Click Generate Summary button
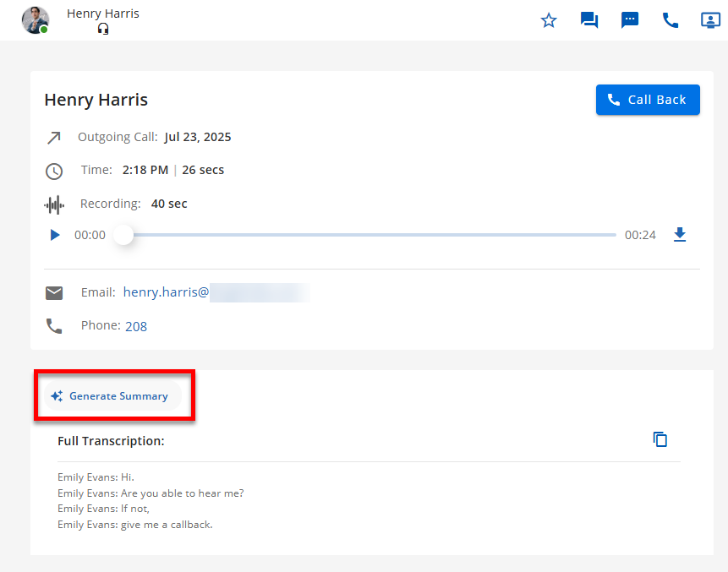This screenshot has width=728, height=572. (110, 396)
